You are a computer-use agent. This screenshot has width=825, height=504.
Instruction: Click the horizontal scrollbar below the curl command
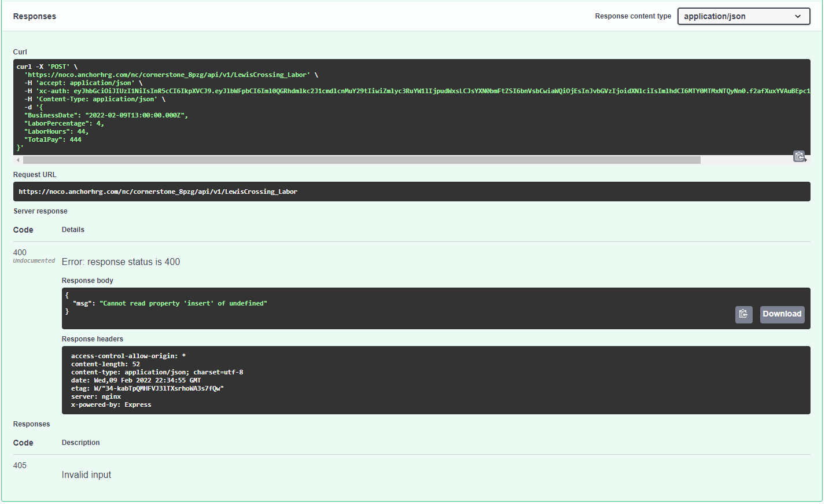358,159
